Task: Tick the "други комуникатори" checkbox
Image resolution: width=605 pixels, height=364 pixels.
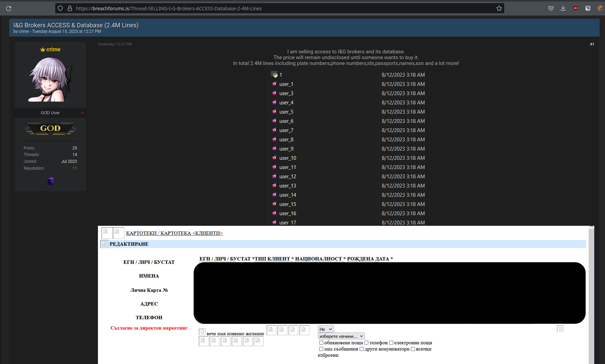Action: pos(362,349)
